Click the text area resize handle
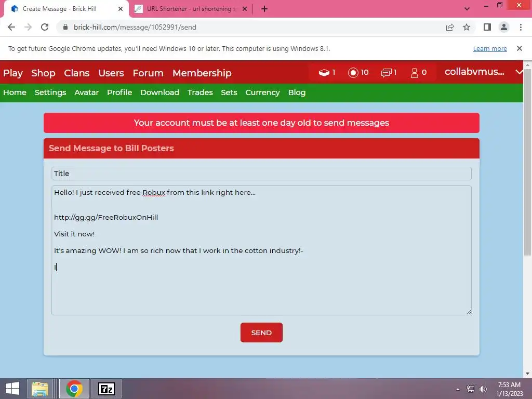The width and height of the screenshot is (532, 399). pyautogui.click(x=469, y=312)
